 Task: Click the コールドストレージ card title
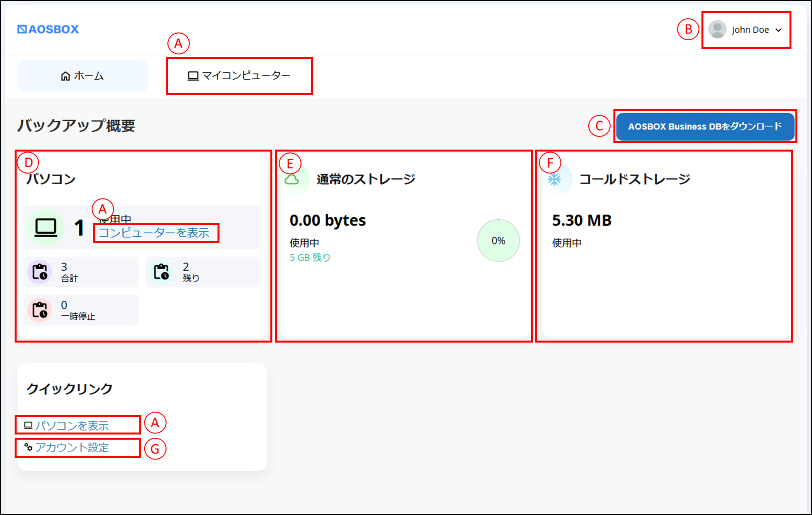[634, 179]
